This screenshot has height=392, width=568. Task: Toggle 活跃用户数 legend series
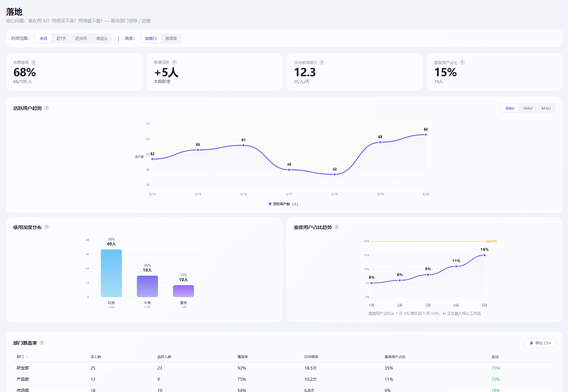[x=283, y=204]
